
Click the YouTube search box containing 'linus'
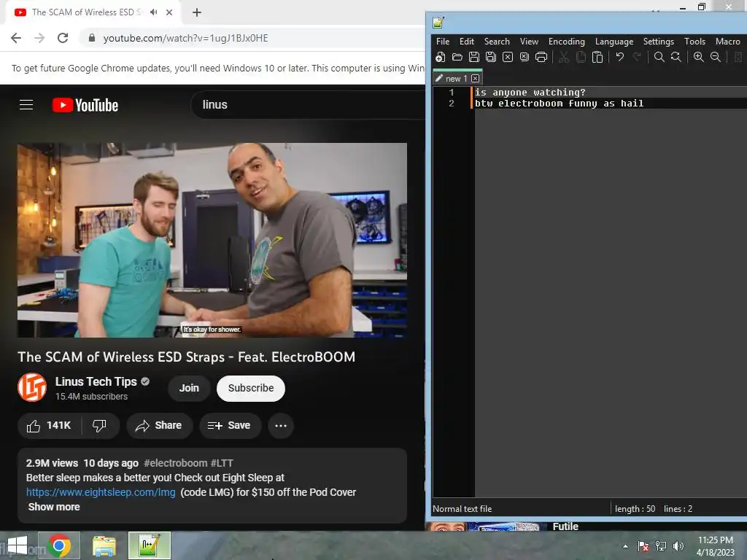[x=309, y=105]
